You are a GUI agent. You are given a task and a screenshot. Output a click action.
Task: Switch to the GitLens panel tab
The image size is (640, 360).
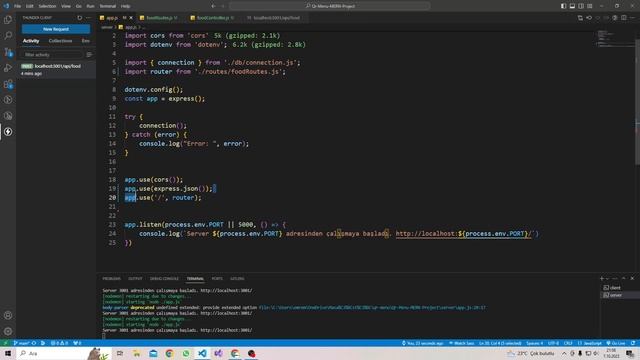click(237, 279)
